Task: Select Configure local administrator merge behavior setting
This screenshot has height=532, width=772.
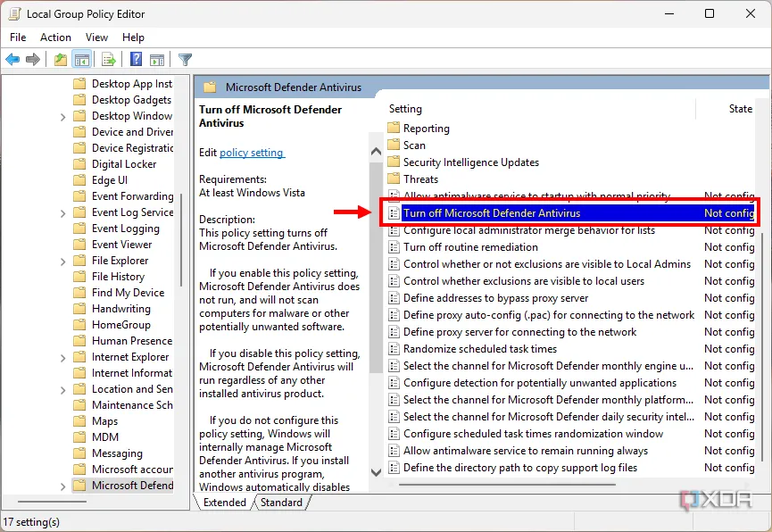Action: click(529, 230)
